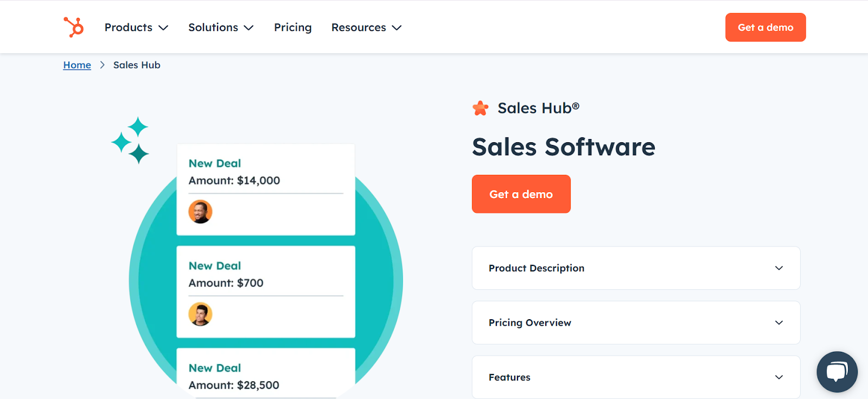
Task: Click the HubSpot sprocket logo
Action: pos(73,27)
